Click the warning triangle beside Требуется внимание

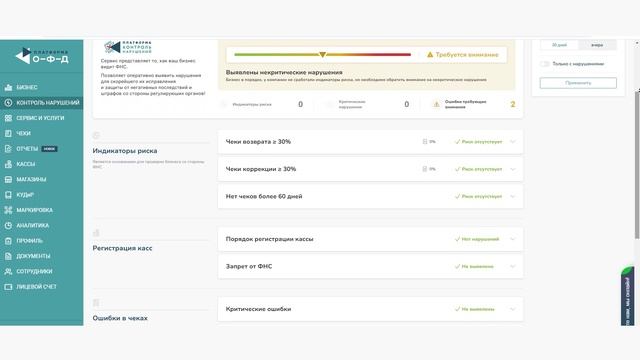[430, 55]
